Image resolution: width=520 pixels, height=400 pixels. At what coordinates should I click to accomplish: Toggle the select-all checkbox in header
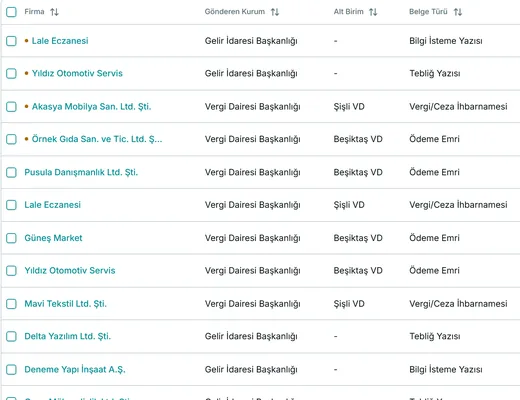pos(11,12)
